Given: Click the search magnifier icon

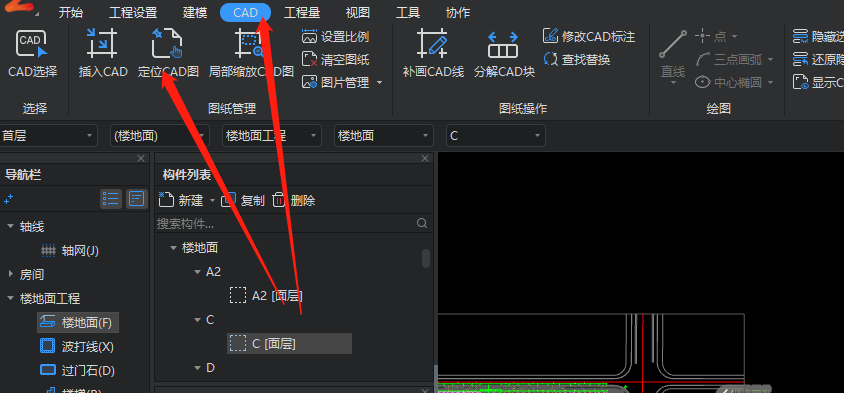Looking at the screenshot, I should 422,223.
